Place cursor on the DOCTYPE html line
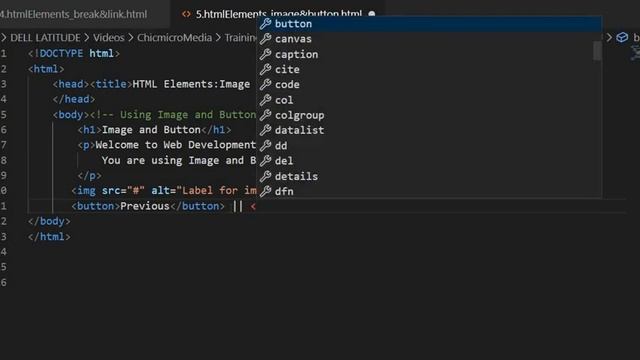 point(74,53)
